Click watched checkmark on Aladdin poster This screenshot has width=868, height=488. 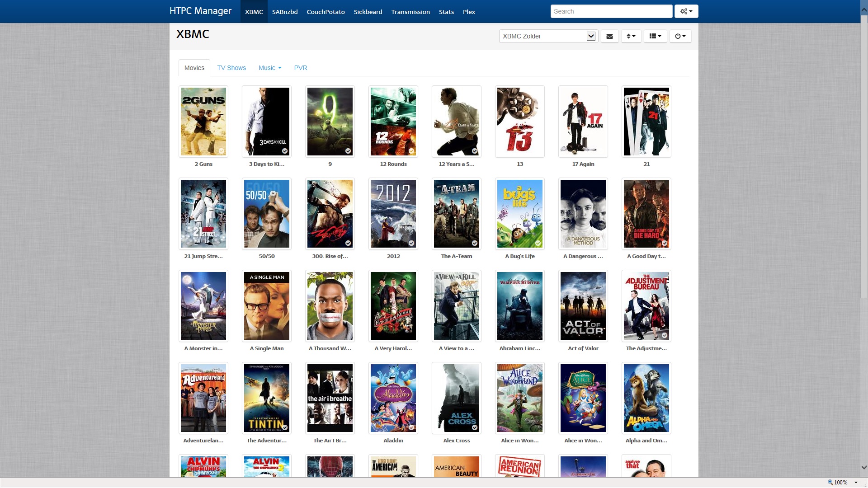[x=411, y=427]
